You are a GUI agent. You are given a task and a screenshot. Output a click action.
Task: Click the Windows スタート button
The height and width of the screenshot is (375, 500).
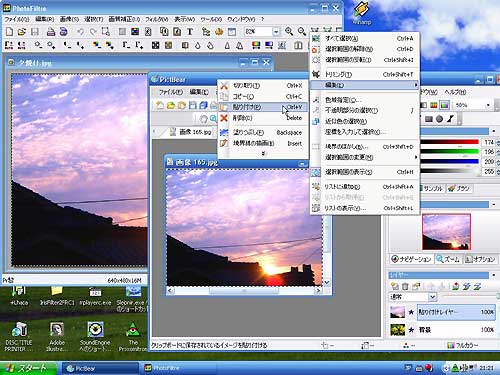point(28,368)
